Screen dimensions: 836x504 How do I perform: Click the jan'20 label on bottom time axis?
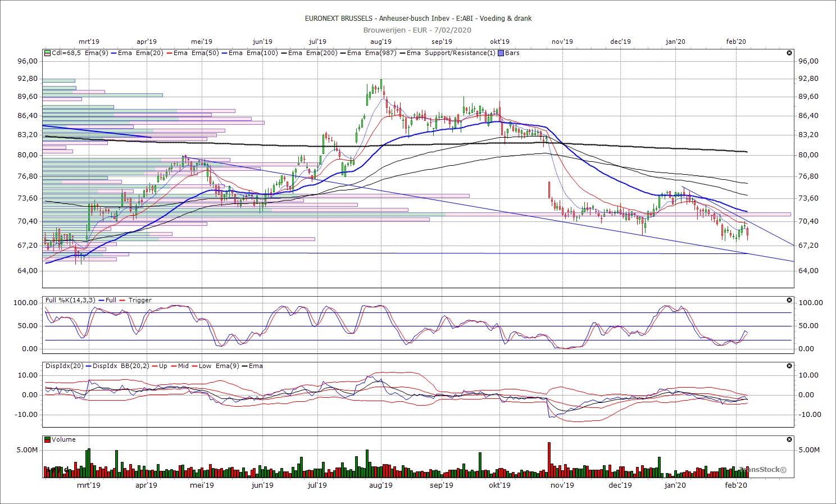click(675, 485)
